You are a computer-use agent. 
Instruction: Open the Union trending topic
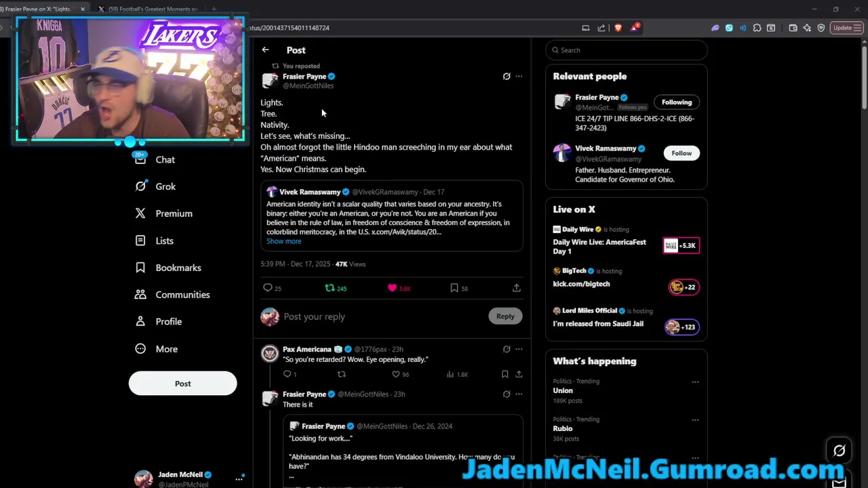click(x=563, y=391)
